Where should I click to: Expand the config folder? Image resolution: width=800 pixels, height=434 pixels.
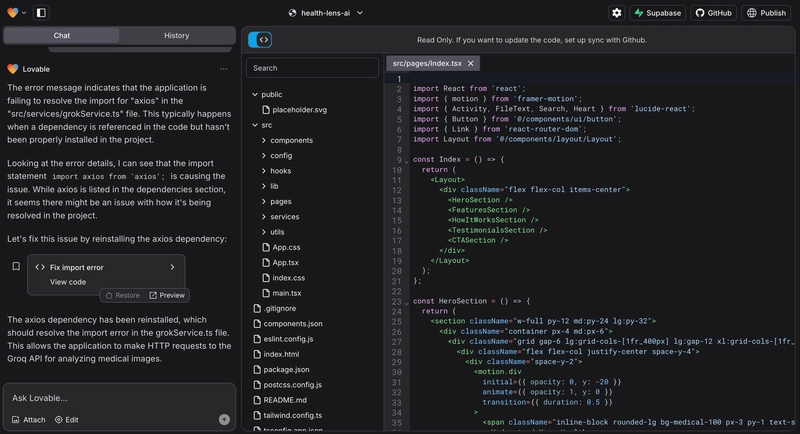277,156
